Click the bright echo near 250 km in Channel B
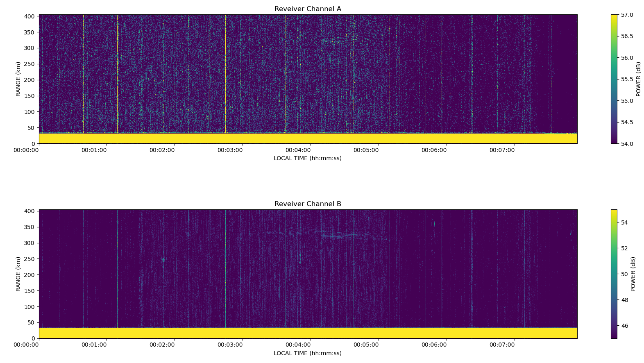This screenshot has height=363, width=644. pos(163,259)
